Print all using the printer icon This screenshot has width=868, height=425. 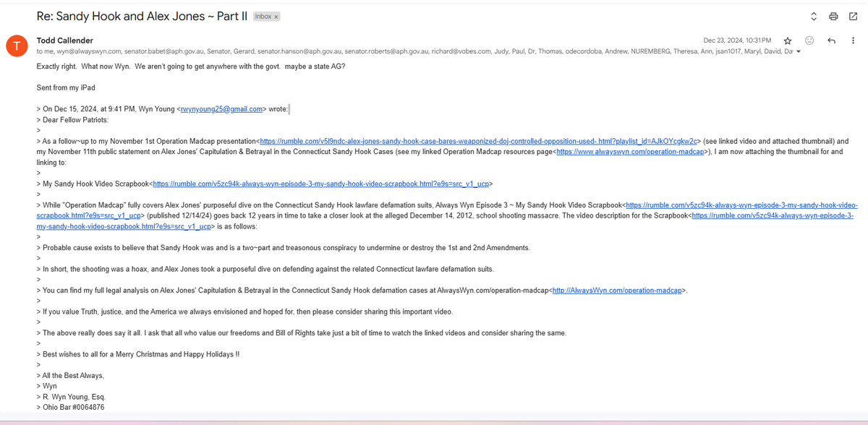[833, 17]
